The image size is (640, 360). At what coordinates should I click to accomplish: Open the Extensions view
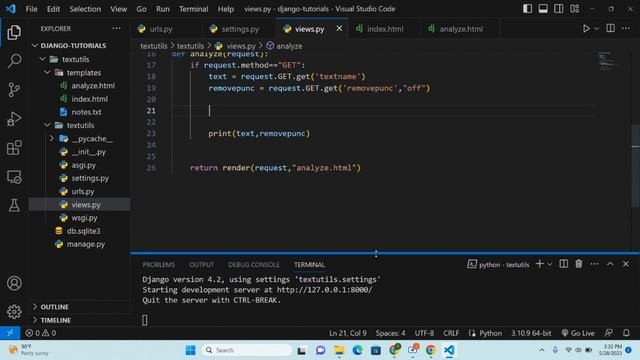[14, 148]
